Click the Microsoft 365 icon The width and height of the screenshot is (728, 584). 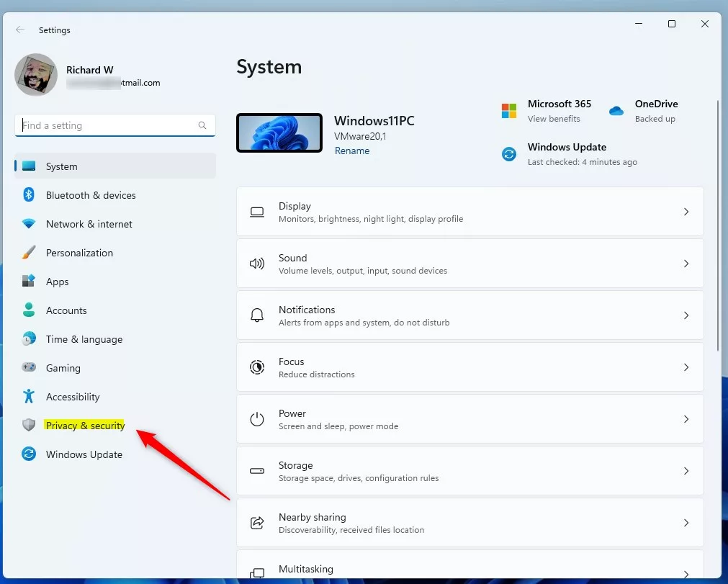509,111
